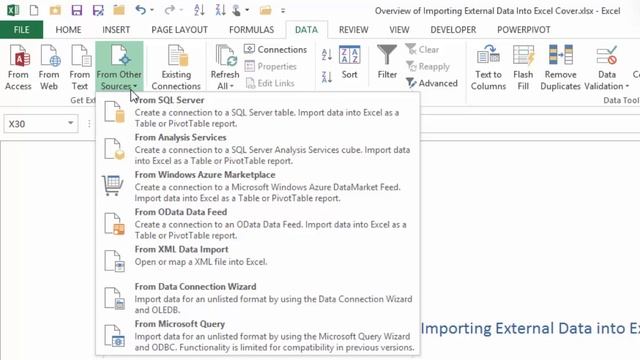640x360 pixels.
Task: Switch to the HOME tab
Action: point(69,30)
